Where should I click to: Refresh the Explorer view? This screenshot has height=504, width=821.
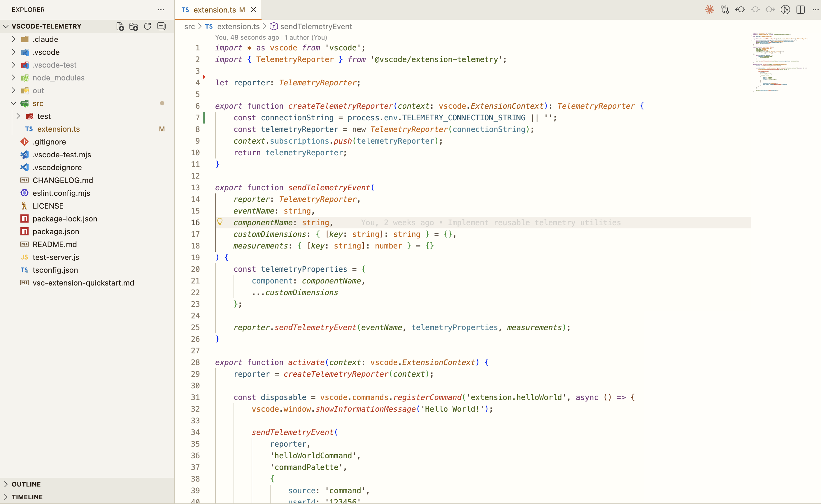pos(147,26)
